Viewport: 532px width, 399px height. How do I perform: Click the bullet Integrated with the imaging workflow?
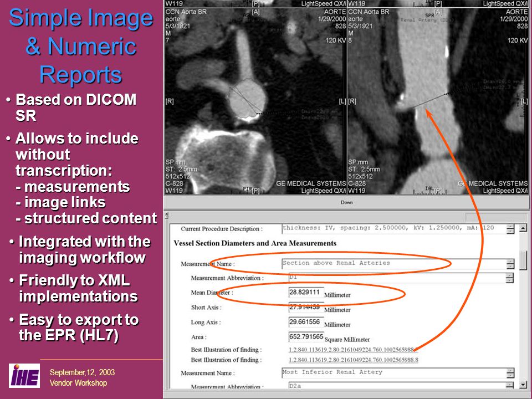[x=84, y=250]
